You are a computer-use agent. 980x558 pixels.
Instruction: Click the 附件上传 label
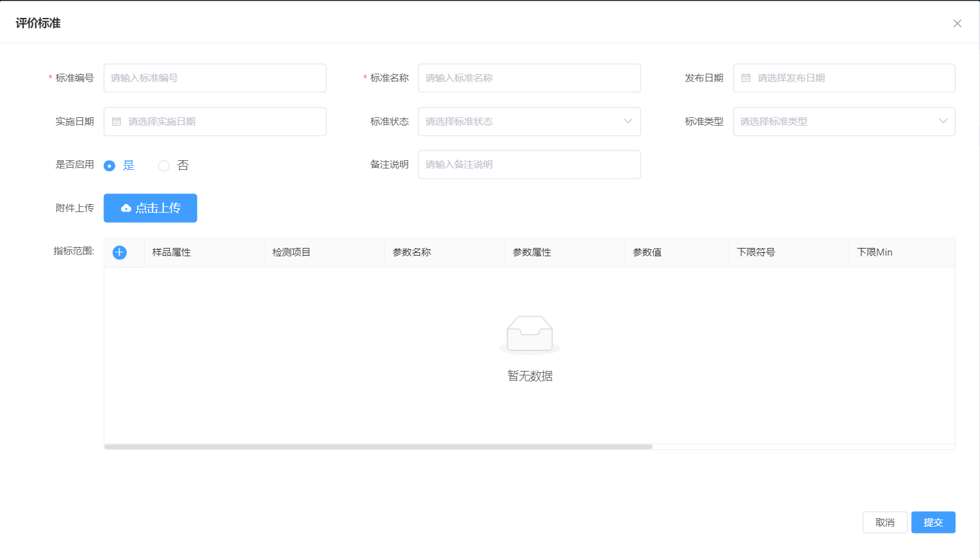tap(75, 208)
